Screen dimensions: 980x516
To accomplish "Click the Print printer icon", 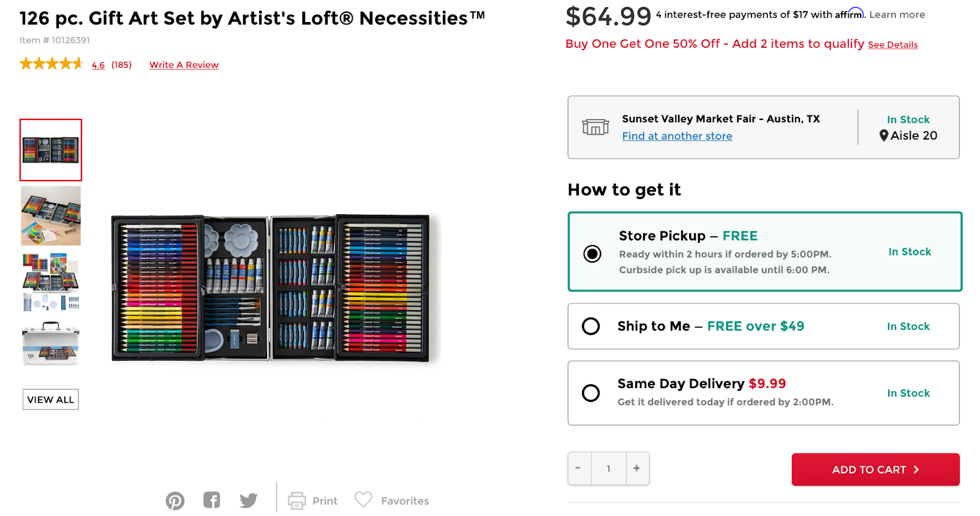I will 297,501.
